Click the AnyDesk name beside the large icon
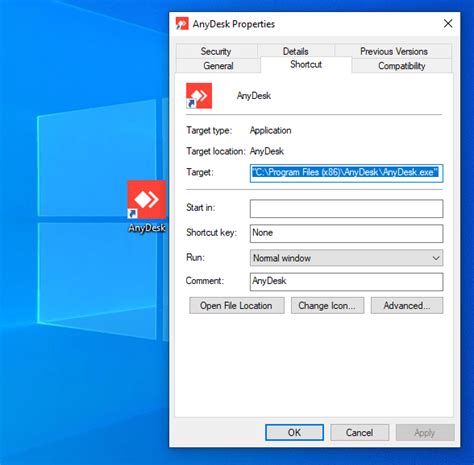Screen dimensions: 474x465 254,96
